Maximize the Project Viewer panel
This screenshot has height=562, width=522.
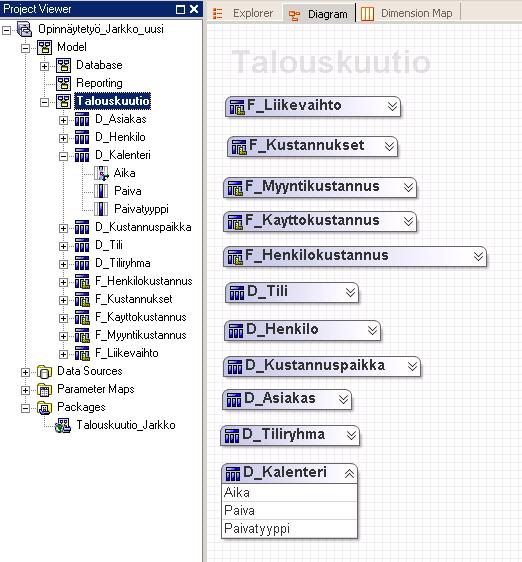pos(180,9)
